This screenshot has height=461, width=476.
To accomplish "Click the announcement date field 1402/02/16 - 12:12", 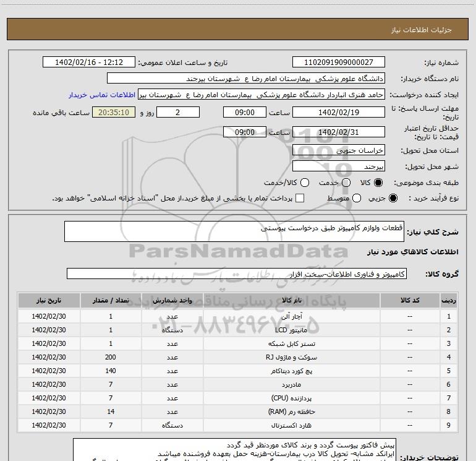I will (x=89, y=62).
